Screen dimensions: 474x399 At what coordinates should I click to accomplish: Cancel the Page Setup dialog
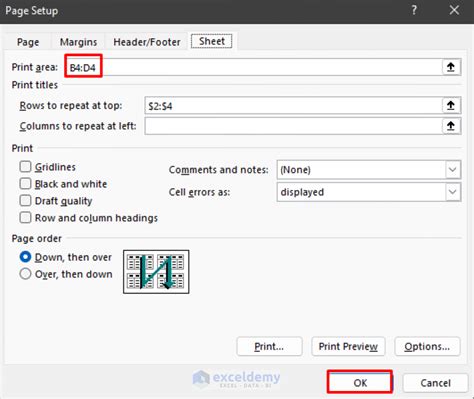[435, 383]
